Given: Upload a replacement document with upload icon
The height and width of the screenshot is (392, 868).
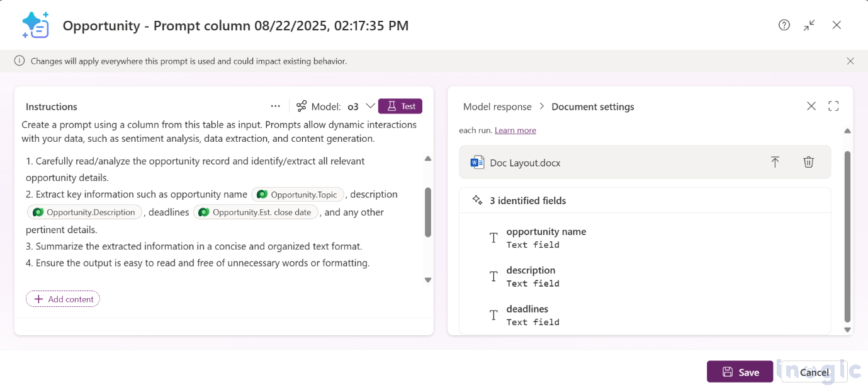Looking at the screenshot, I should (775, 162).
